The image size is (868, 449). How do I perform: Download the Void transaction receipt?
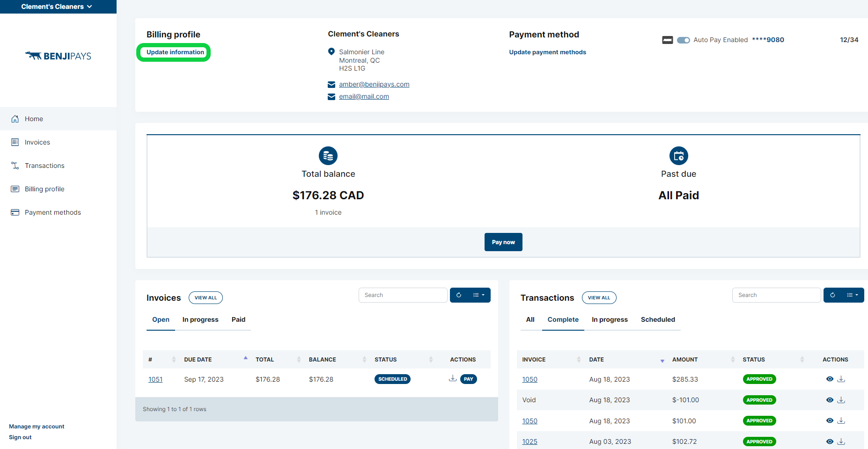pyautogui.click(x=841, y=400)
